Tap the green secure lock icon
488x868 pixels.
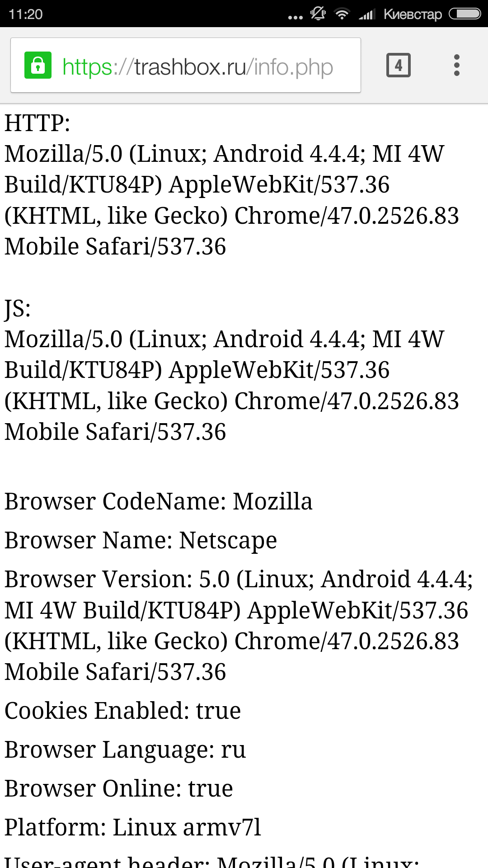[x=38, y=65]
